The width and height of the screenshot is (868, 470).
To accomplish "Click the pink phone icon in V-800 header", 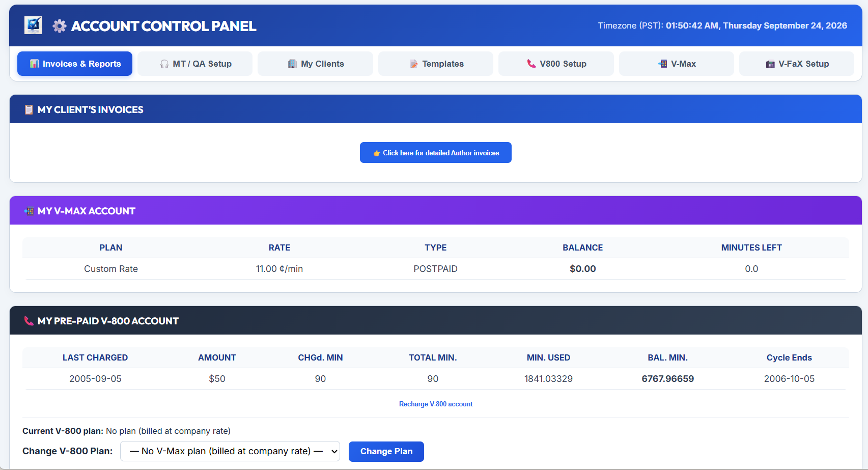I will coord(29,321).
